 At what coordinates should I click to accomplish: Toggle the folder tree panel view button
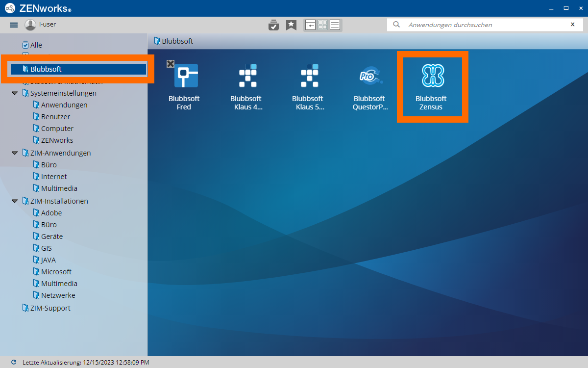310,25
